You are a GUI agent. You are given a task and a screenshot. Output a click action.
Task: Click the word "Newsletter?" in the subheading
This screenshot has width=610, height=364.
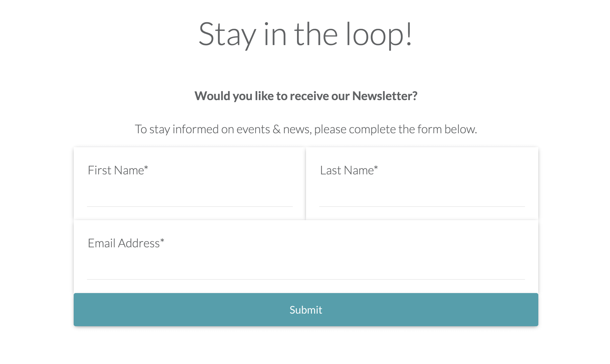385,96
